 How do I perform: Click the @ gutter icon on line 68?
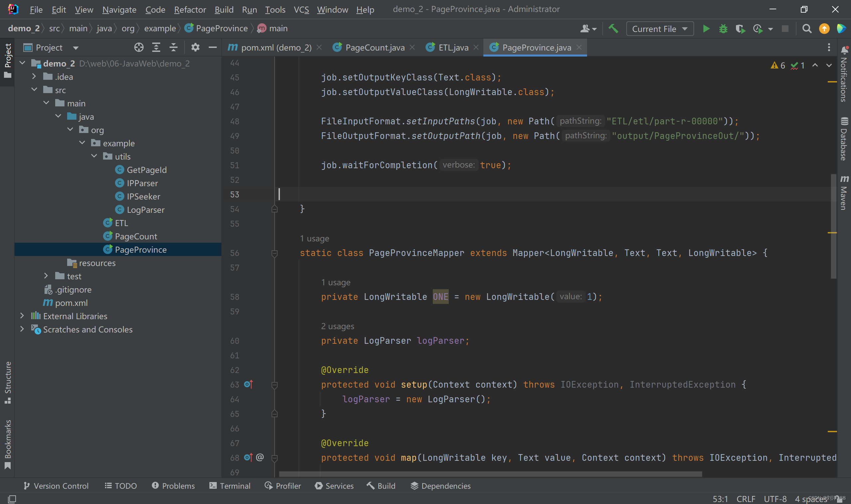[260, 457]
